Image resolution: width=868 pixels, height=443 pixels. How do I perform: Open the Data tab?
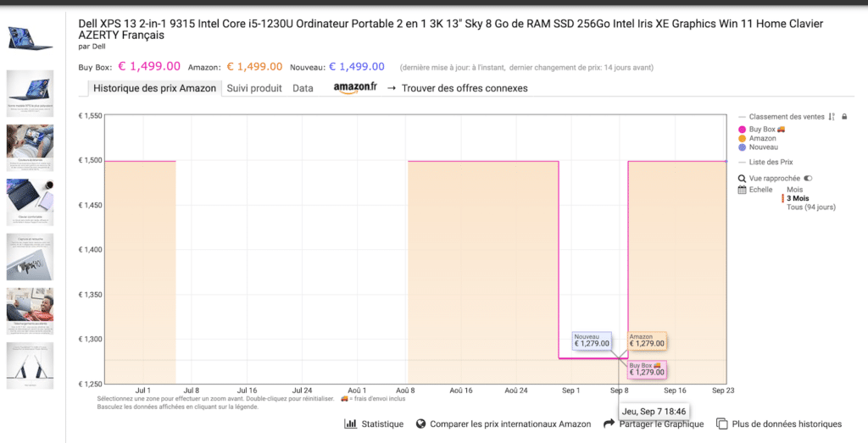click(303, 88)
